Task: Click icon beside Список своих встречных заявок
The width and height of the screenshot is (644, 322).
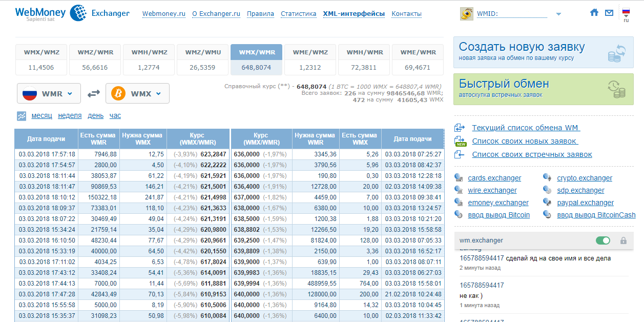Action: (459, 154)
